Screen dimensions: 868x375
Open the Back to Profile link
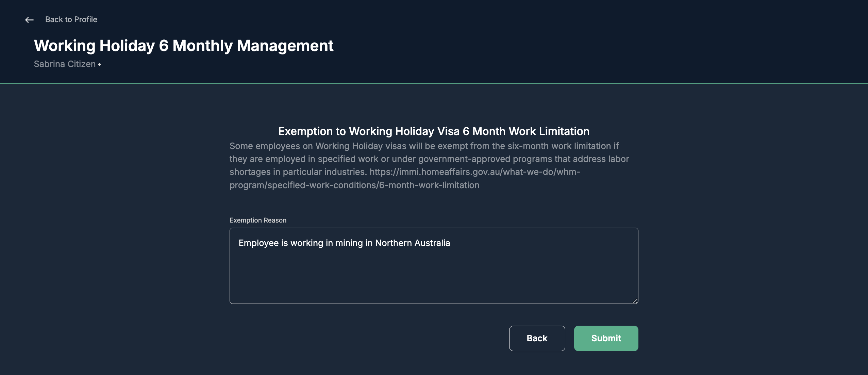tap(71, 19)
